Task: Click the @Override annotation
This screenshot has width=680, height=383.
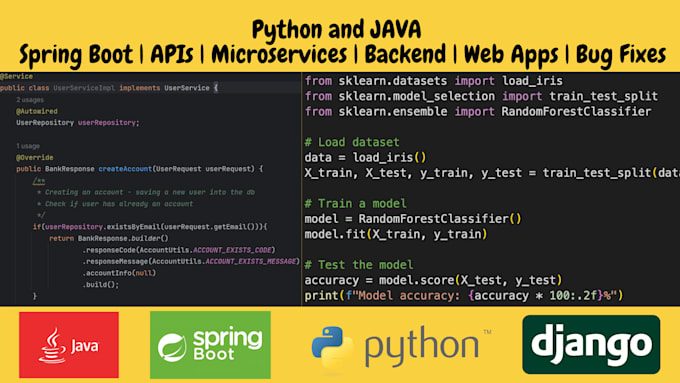Action: [35, 157]
